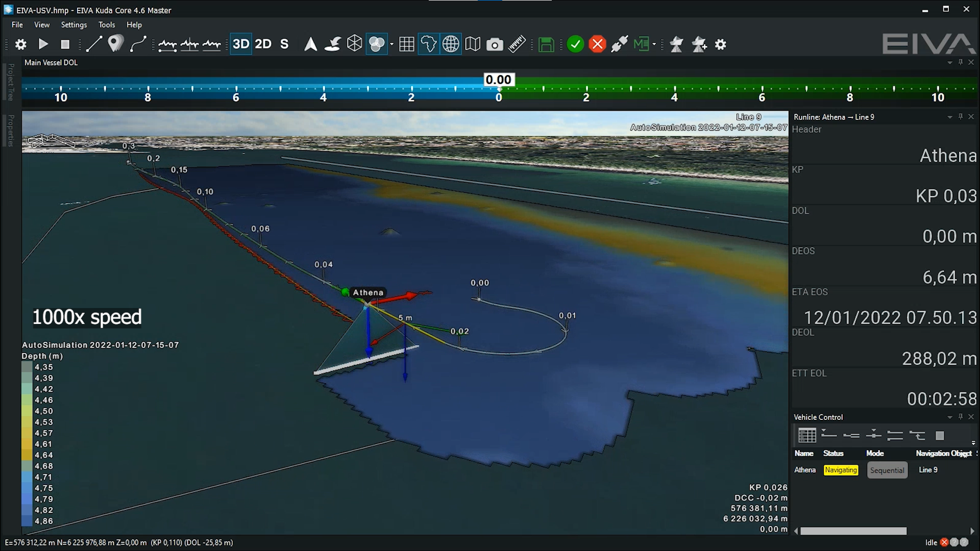Click the Vehicle Control horizontal scrollbar
The height and width of the screenshot is (551, 980).
(853, 531)
